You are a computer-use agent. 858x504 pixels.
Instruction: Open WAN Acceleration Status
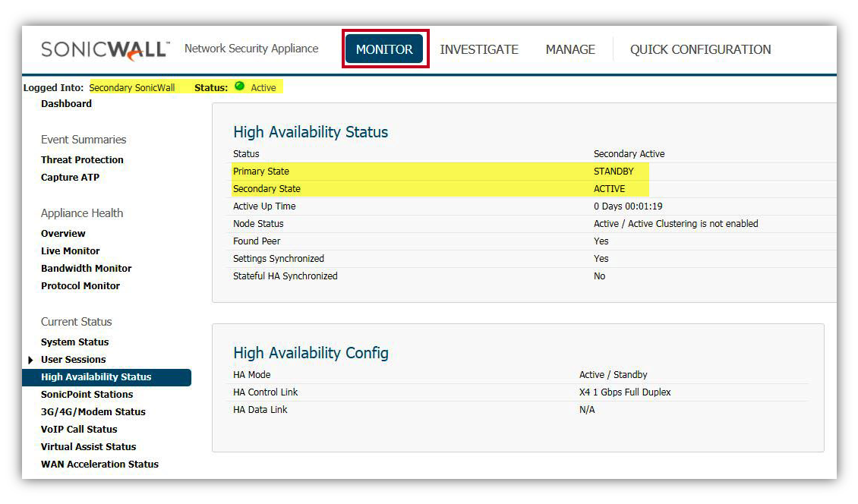click(99, 465)
